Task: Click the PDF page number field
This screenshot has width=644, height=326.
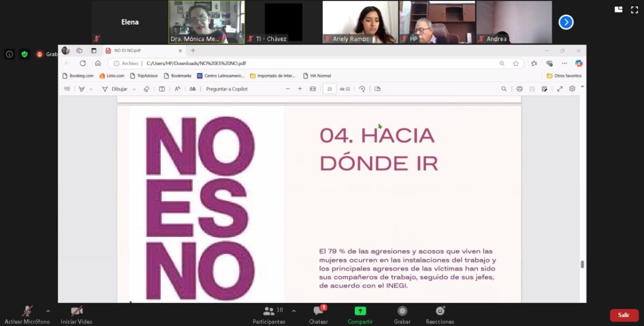Action: coord(330,89)
